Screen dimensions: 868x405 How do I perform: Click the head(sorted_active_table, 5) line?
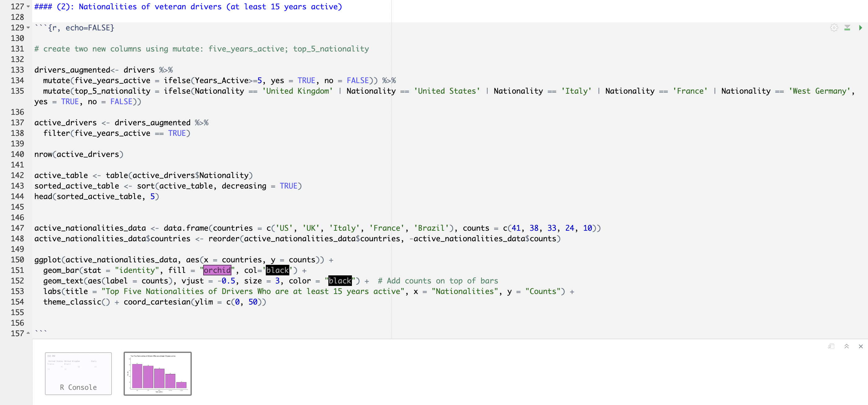(x=96, y=197)
